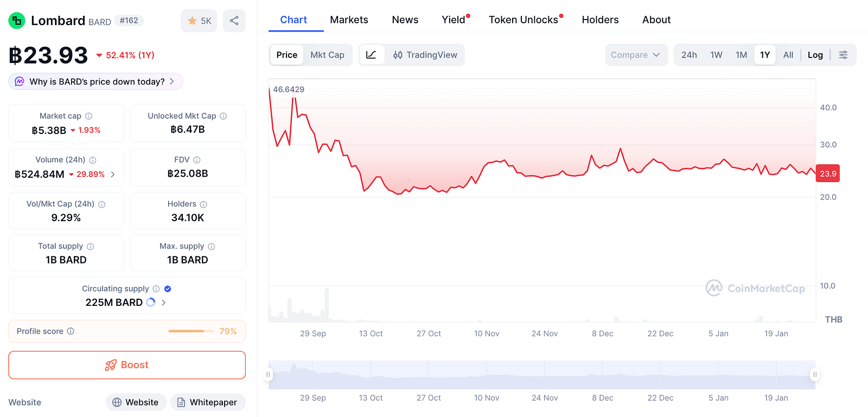Expand Volume (24h) details chevron
This screenshot has height=417, width=868.
click(113, 175)
